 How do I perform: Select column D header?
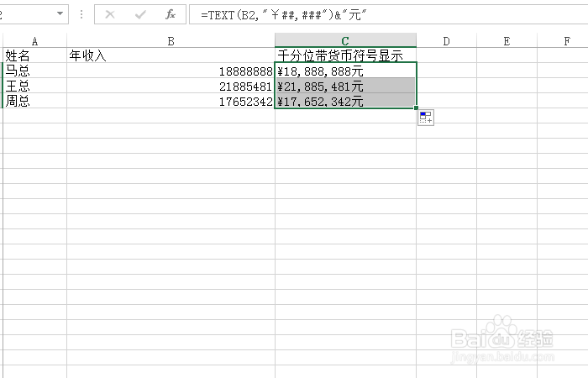[x=446, y=40]
